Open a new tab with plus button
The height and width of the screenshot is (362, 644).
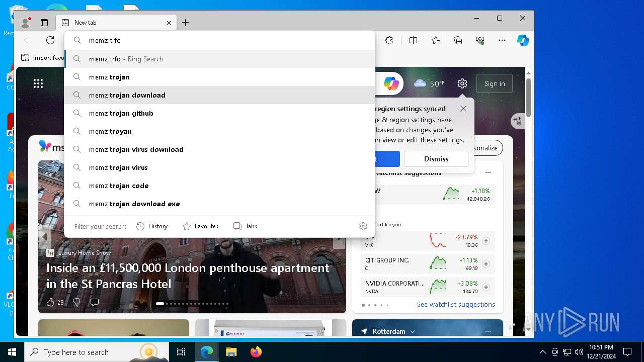click(185, 23)
